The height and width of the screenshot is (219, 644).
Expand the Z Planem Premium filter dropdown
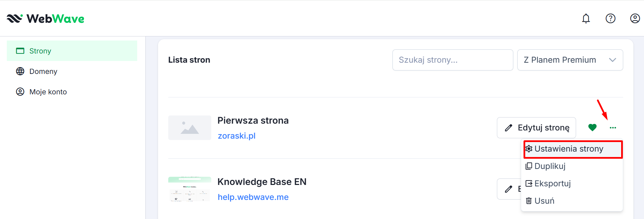coord(570,60)
